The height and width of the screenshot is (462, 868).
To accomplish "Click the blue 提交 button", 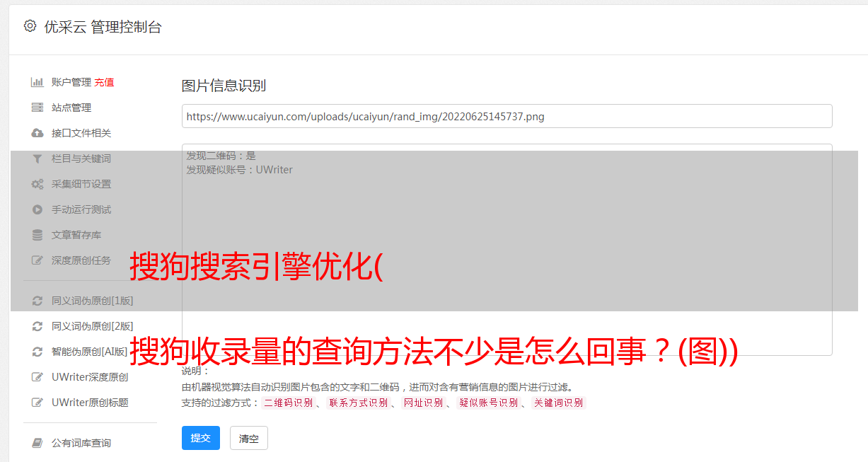I will [201, 438].
